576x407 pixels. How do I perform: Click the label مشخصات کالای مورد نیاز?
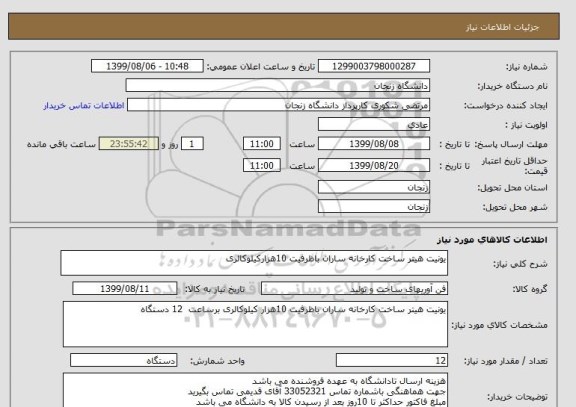[499, 325]
